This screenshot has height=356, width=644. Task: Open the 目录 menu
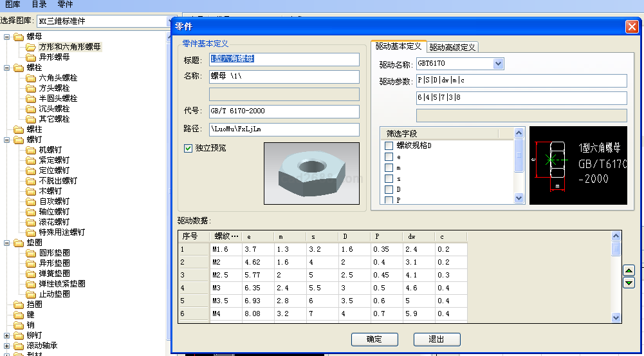point(39,5)
